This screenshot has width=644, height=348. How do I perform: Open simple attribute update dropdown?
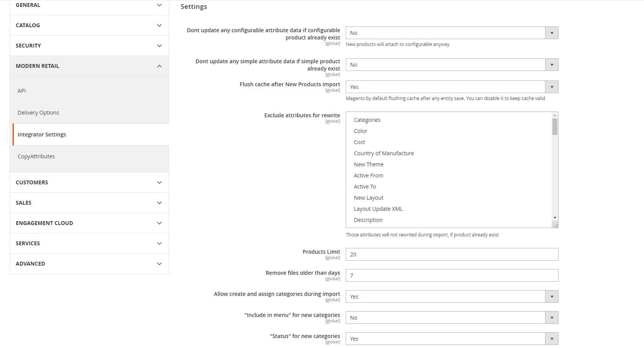pyautogui.click(x=452, y=65)
